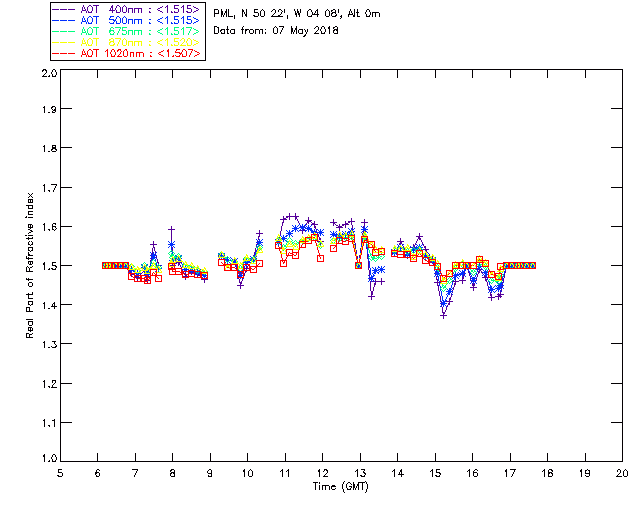Click the purple plus marker peak at 8 GMT
640x512 pixels.
(172, 229)
